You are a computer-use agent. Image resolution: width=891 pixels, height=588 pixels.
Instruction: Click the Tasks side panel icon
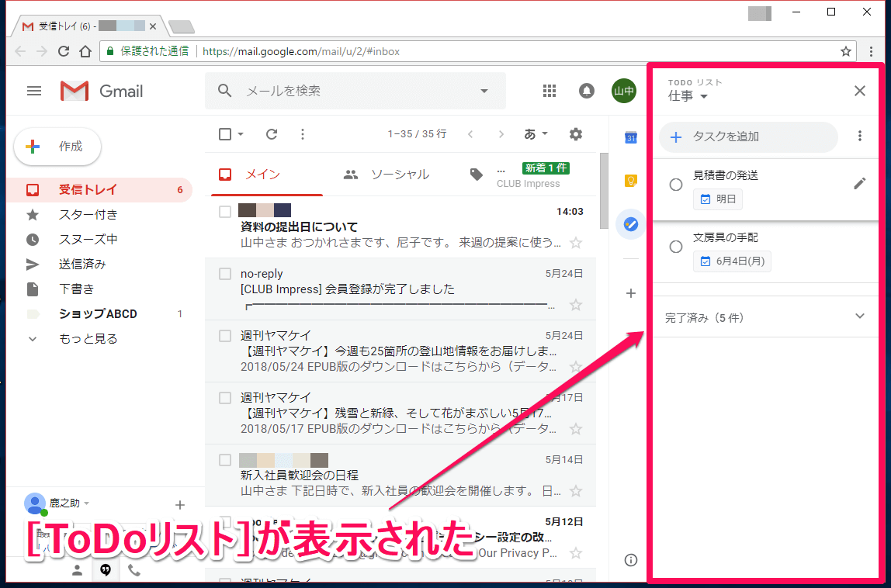[x=631, y=224]
